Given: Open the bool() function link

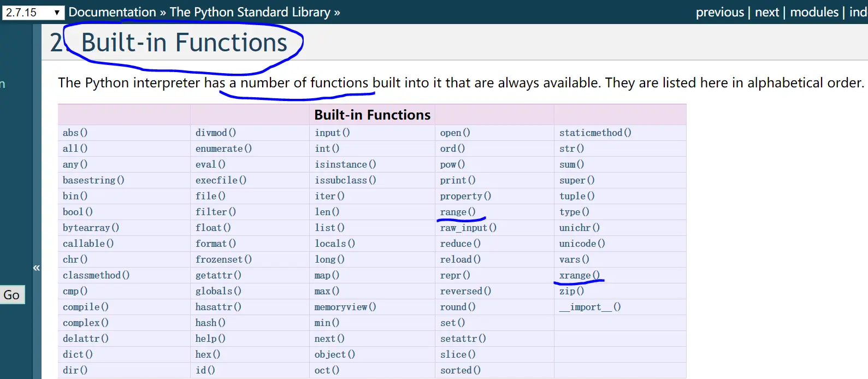Looking at the screenshot, I should click(78, 212).
